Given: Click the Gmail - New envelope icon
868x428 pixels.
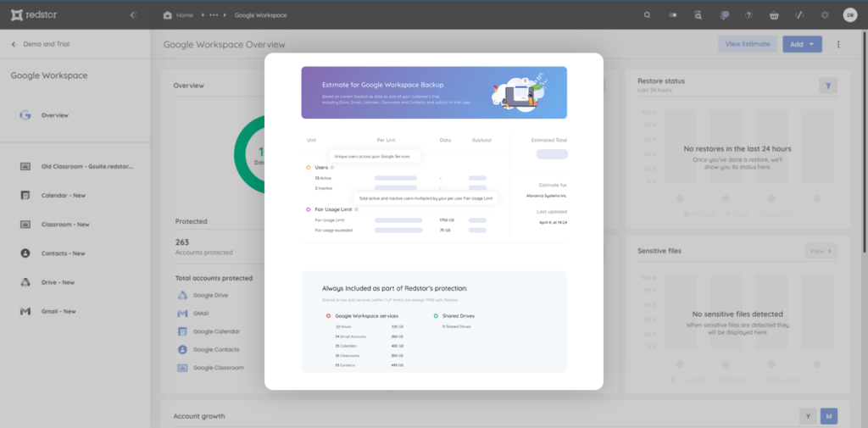Looking at the screenshot, I should click(x=25, y=311).
